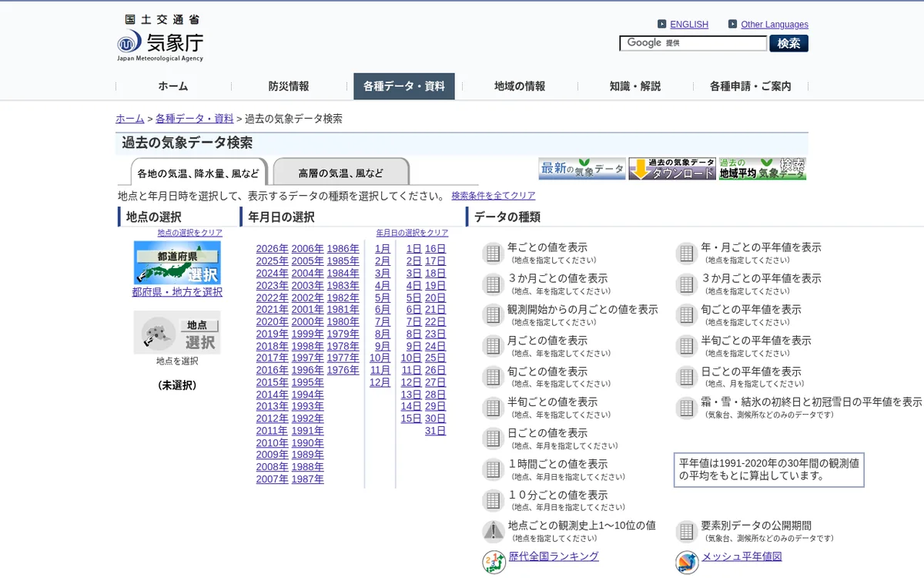This screenshot has width=924, height=578.
Task: Click table icon for ３か月ごとの値を表示
Action: (493, 284)
